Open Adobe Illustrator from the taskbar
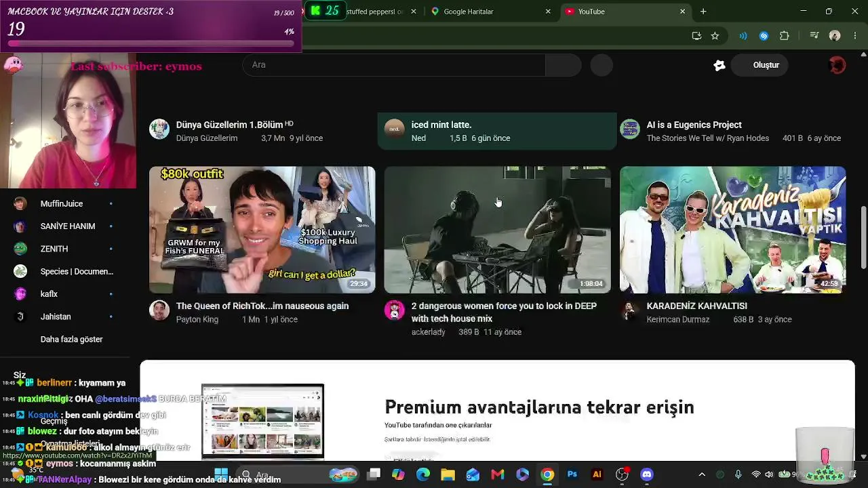868x488 pixels. 597,474
